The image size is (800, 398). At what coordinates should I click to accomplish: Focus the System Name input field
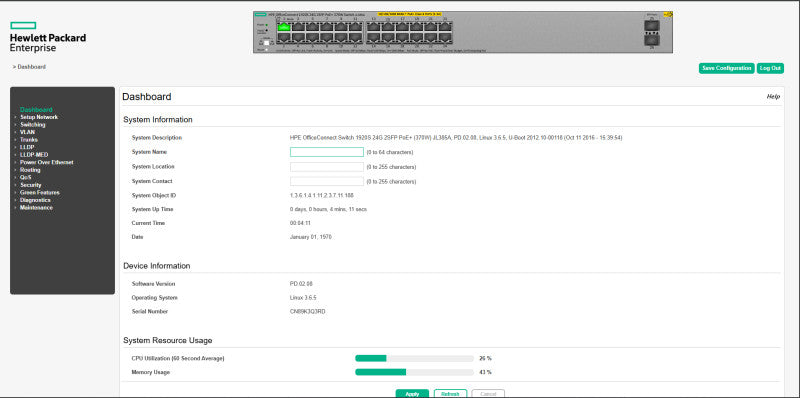[327, 152]
